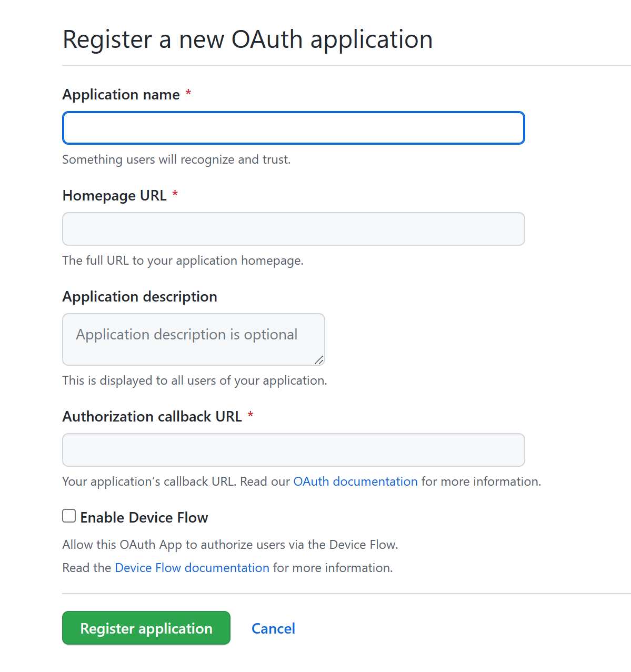Viewport: 631px width, 672px height.
Task: Click the "Register a new OAuth application" heading
Action: click(x=247, y=40)
